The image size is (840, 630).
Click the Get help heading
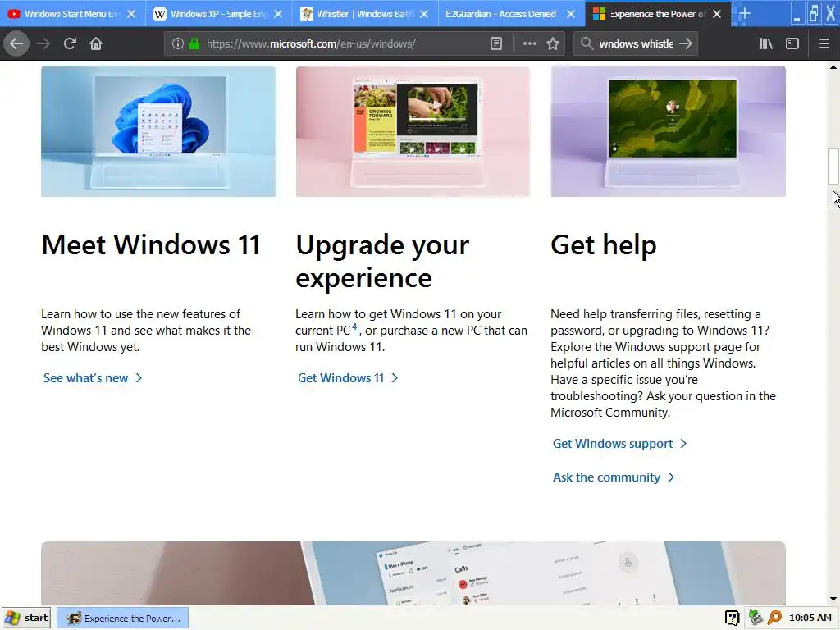tap(604, 245)
